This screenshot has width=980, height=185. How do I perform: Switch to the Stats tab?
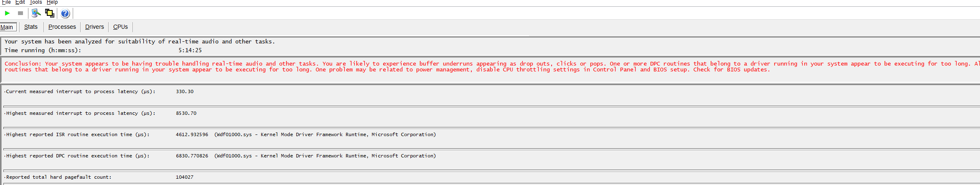[x=31, y=27]
